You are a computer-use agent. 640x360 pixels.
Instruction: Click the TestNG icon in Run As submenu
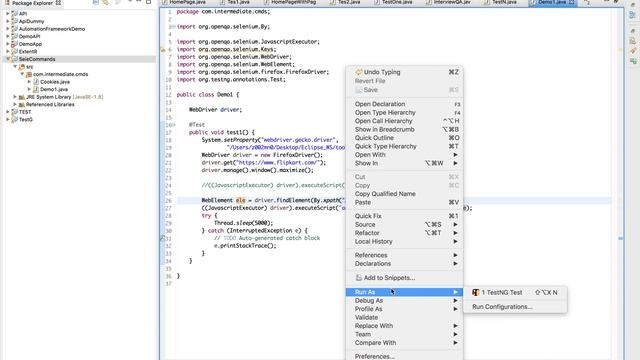[x=476, y=292]
